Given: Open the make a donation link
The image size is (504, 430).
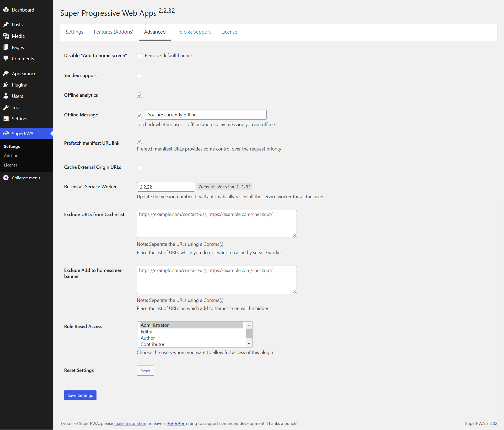Looking at the screenshot, I should pos(130,423).
